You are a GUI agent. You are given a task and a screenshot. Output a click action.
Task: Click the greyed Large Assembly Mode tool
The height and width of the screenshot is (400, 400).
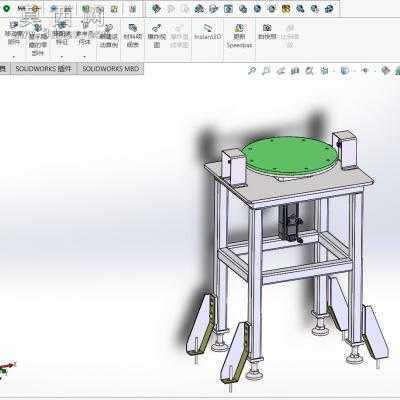click(290, 36)
